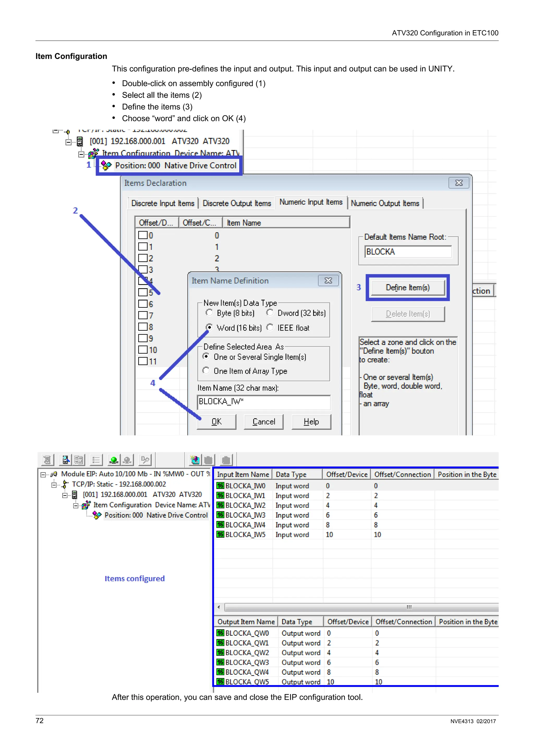Collapse the ATV320 device node in upper tree
The height and width of the screenshot is (756, 534).
[x=68, y=142]
